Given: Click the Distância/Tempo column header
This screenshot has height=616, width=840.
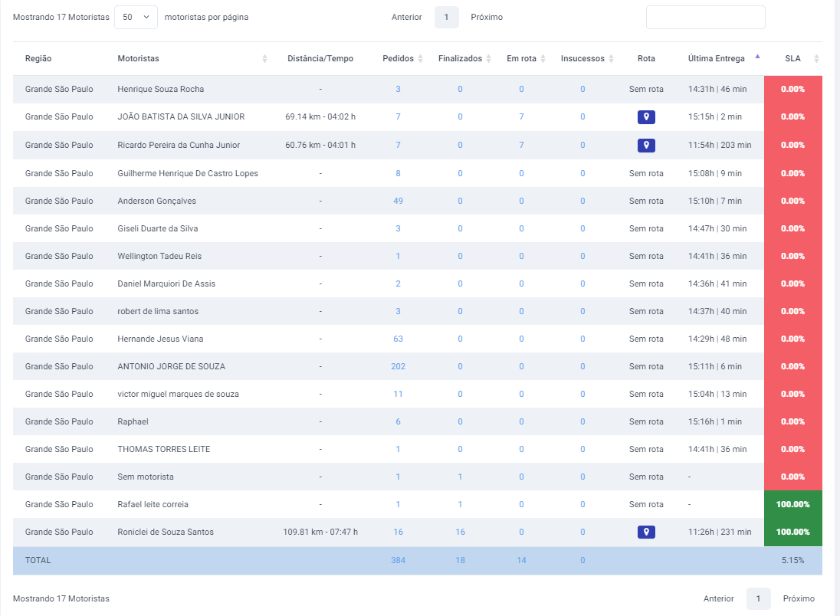Looking at the screenshot, I should pyautogui.click(x=320, y=58).
